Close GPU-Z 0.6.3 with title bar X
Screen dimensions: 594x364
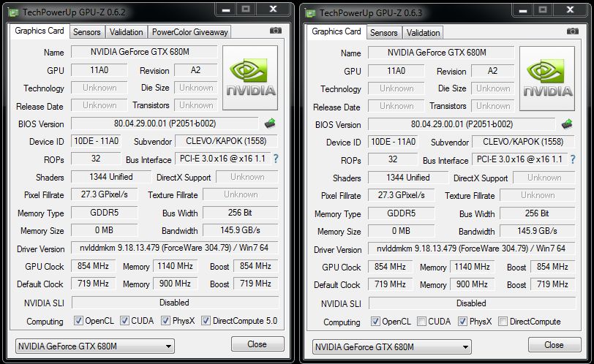tap(570, 10)
